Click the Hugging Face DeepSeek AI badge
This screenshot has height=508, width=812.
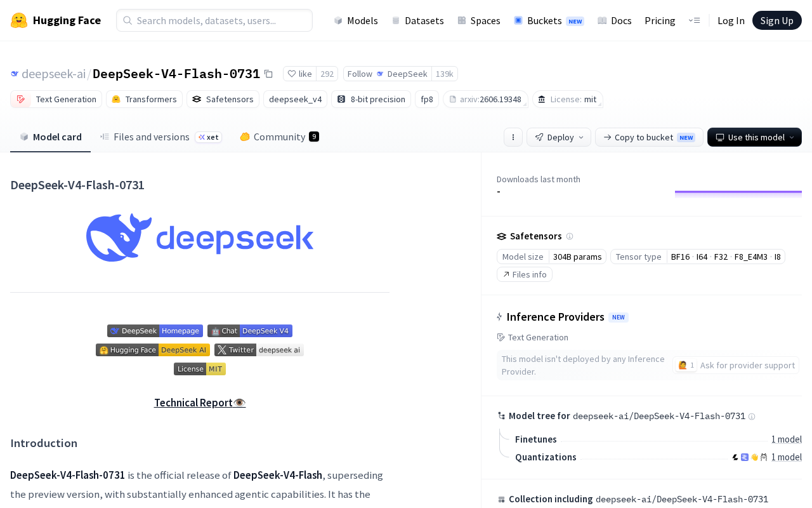click(153, 350)
